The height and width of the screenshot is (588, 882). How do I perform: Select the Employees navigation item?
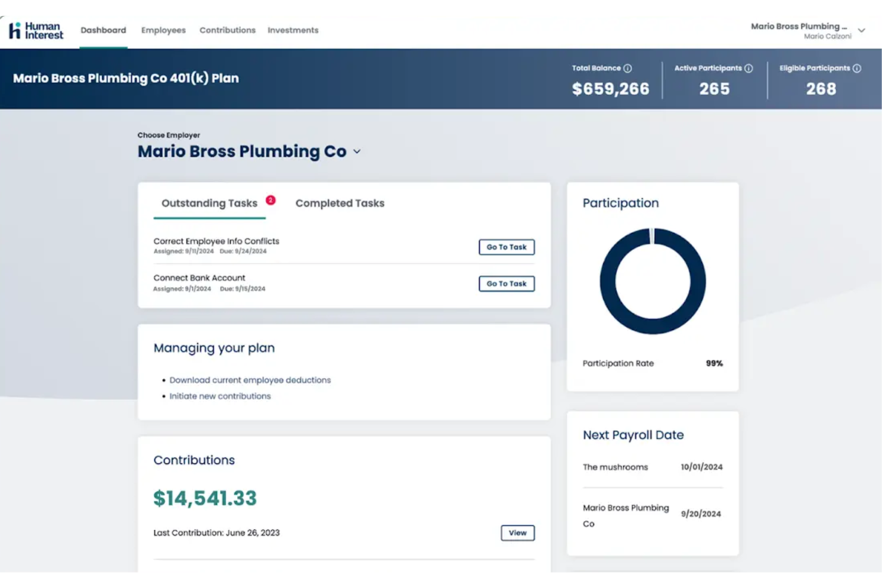pyautogui.click(x=163, y=30)
